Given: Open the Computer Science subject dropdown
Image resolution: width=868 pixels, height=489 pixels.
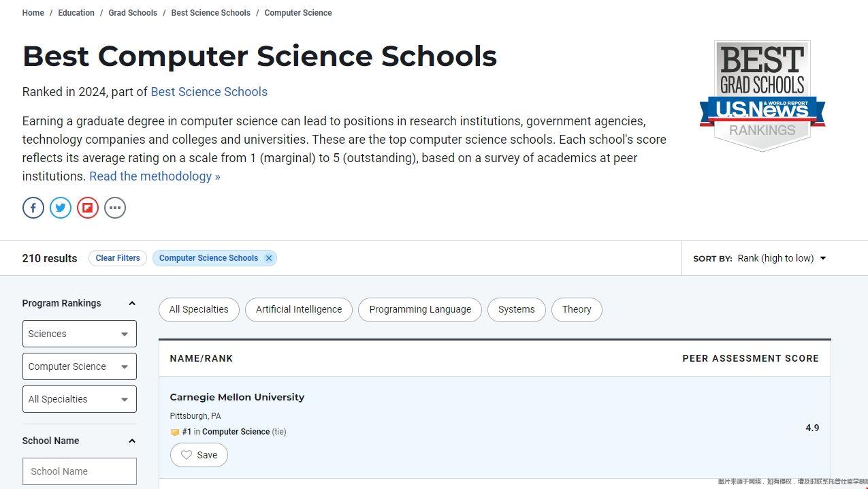Looking at the screenshot, I should 80,366.
